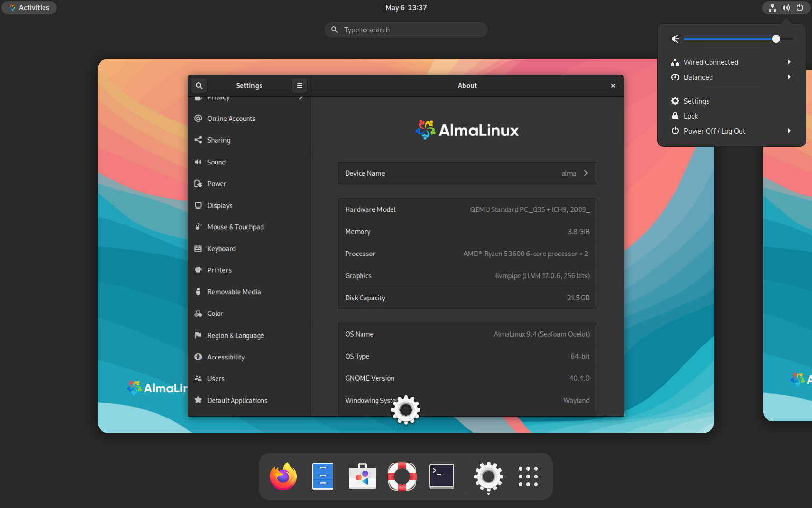Click the Removable Media sidebar icon
812x508 pixels.
[x=198, y=292]
